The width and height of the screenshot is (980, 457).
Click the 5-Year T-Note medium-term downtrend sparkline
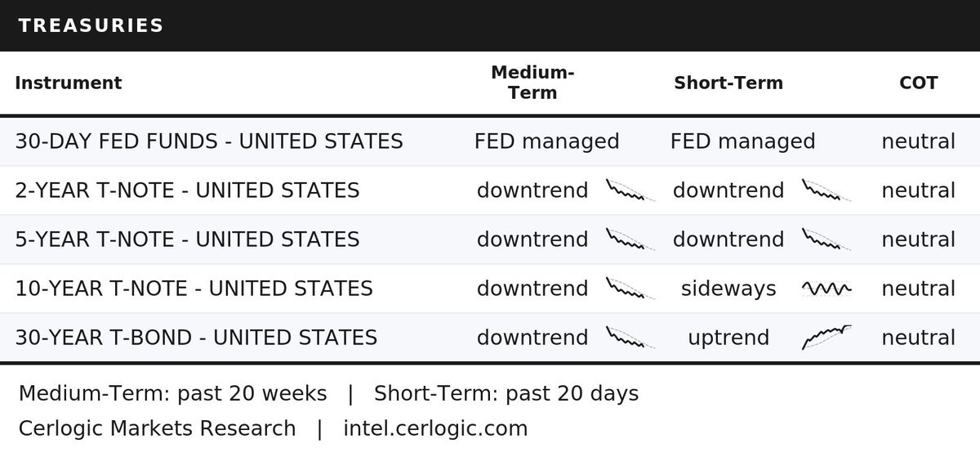pyautogui.click(x=630, y=240)
